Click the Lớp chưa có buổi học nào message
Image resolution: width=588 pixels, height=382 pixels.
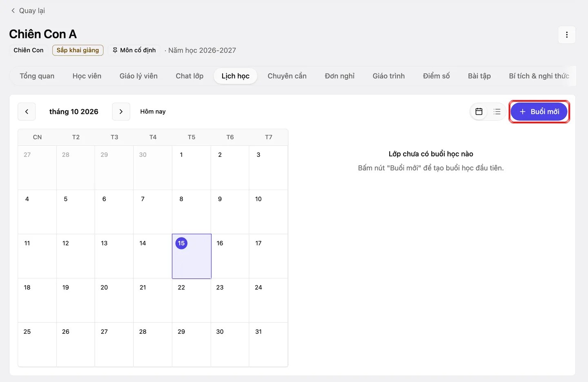pyautogui.click(x=431, y=154)
